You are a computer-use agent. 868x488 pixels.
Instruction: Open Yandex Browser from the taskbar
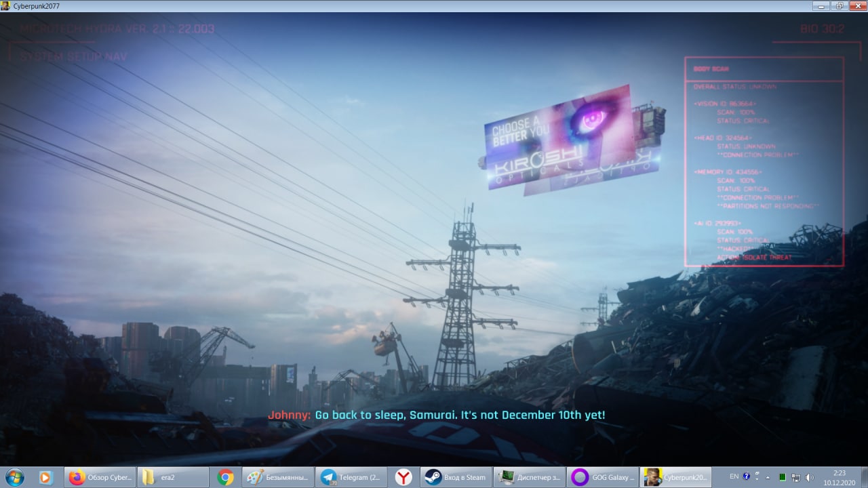[403, 477]
